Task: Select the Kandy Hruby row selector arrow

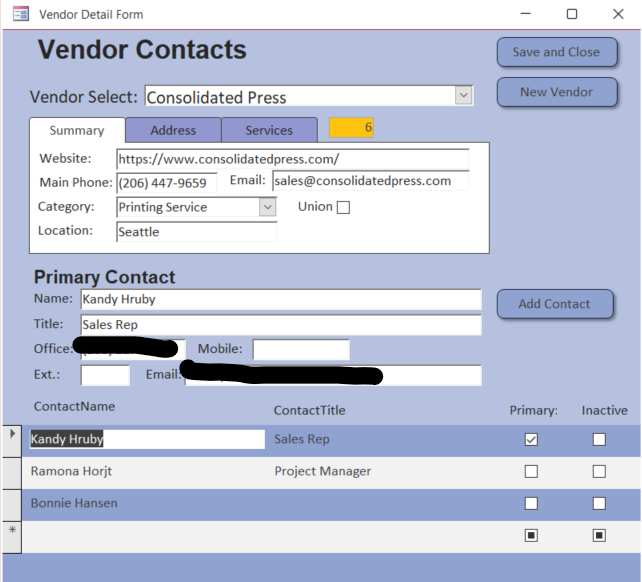Action: click(x=12, y=436)
